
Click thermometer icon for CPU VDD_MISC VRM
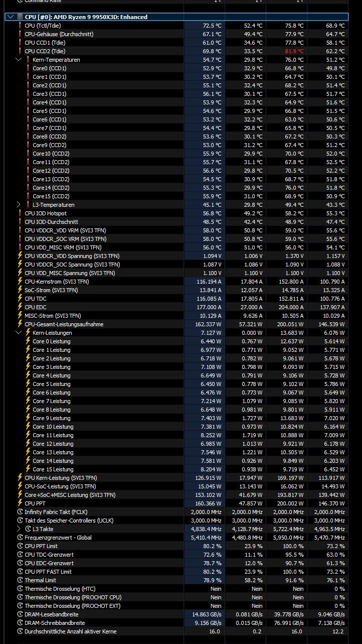(x=20, y=247)
